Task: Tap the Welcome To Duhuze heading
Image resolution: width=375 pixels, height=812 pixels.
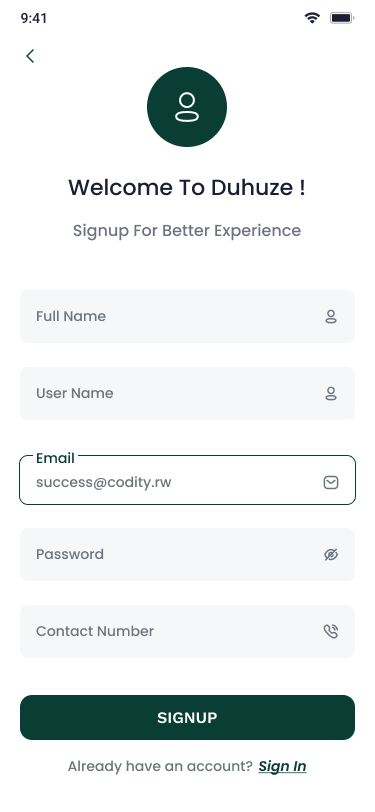Action: click(x=187, y=187)
